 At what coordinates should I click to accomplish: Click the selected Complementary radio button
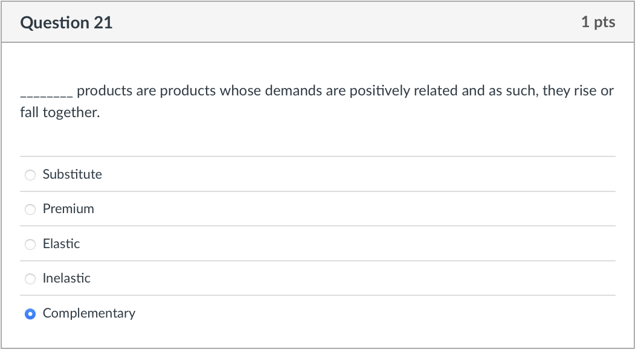pos(30,314)
